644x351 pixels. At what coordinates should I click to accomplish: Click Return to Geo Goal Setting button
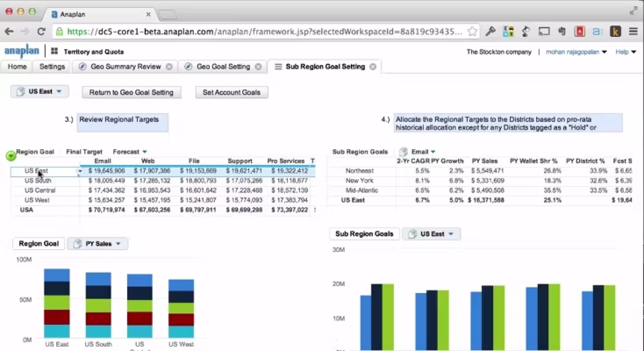pyautogui.click(x=131, y=93)
